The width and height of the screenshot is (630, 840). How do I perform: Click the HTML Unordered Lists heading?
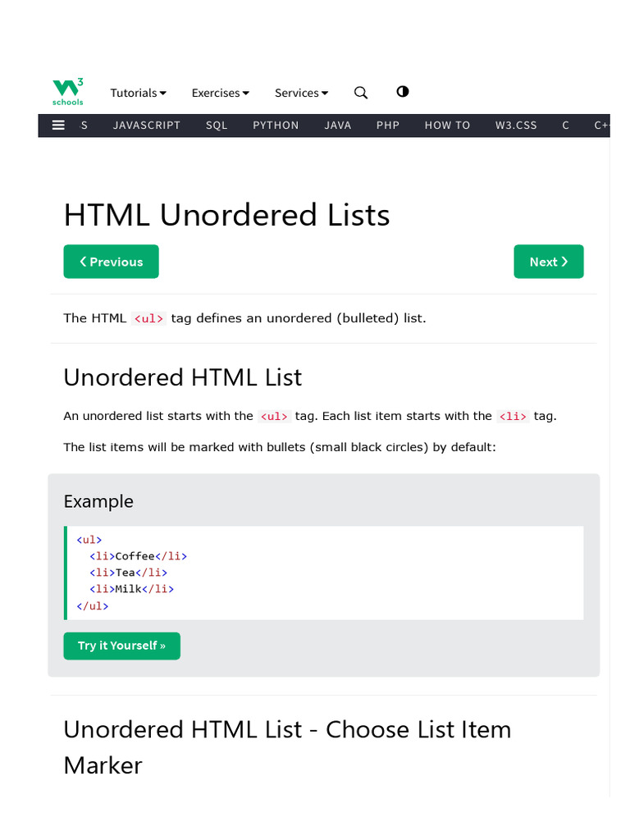(x=226, y=215)
